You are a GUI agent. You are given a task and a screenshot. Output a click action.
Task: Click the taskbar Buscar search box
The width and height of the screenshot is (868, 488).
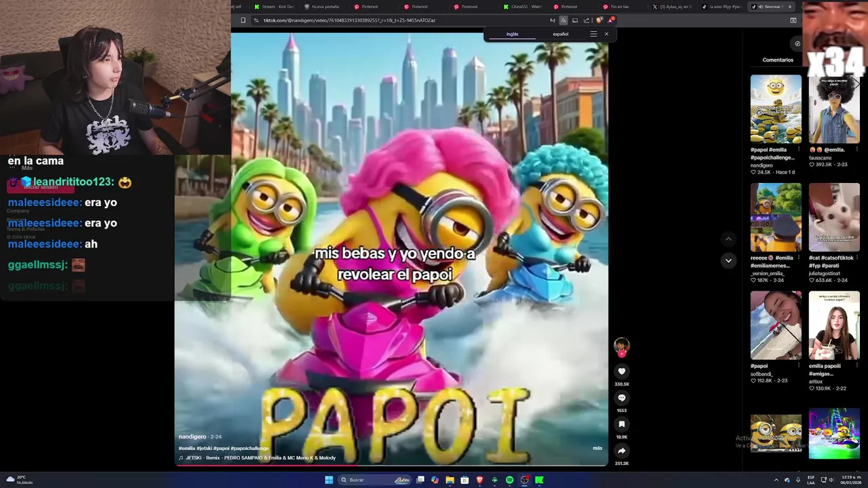point(375,480)
